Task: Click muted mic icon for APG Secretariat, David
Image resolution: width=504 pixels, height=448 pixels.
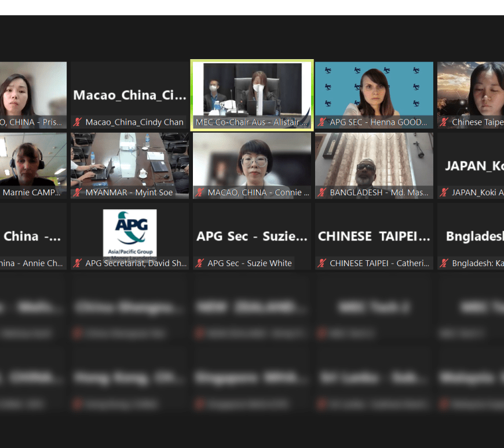Action: pos(78,263)
